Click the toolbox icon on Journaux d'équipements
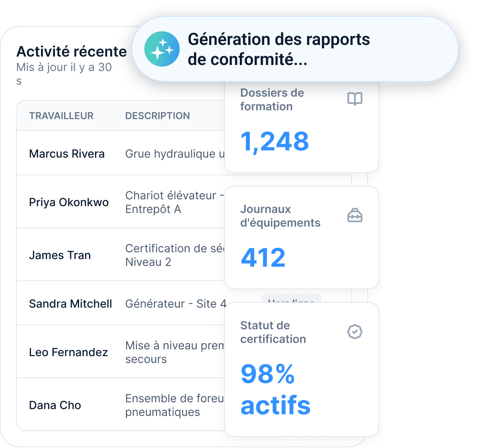Screen dimensions: 478x448 pos(355,215)
